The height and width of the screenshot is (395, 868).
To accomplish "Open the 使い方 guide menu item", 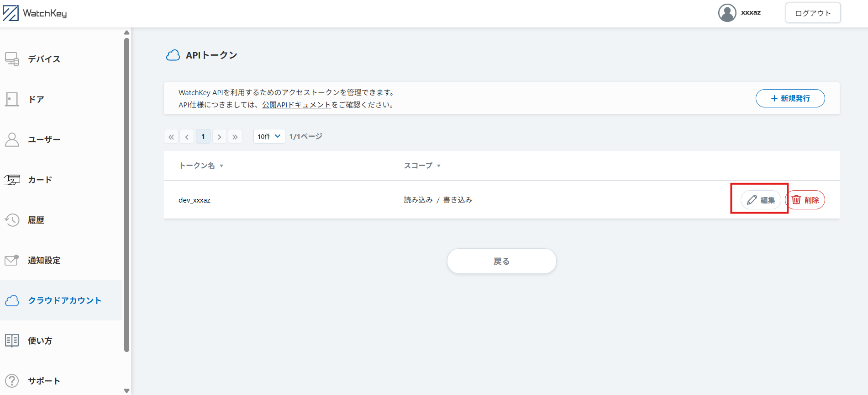I will pos(40,341).
